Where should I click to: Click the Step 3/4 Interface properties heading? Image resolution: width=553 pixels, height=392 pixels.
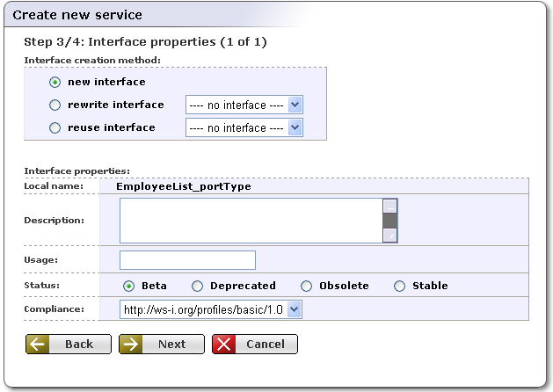[145, 42]
